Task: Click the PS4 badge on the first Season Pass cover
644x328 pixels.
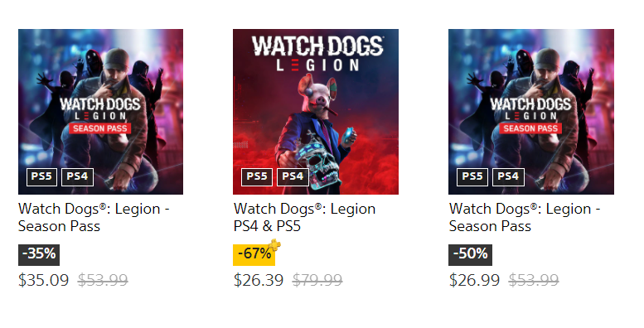Action: pyautogui.click(x=77, y=177)
